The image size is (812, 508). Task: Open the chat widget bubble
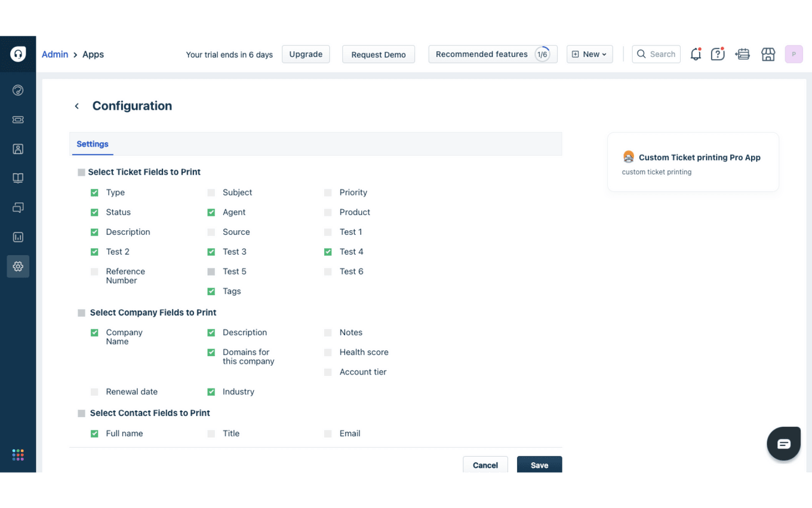(783, 443)
